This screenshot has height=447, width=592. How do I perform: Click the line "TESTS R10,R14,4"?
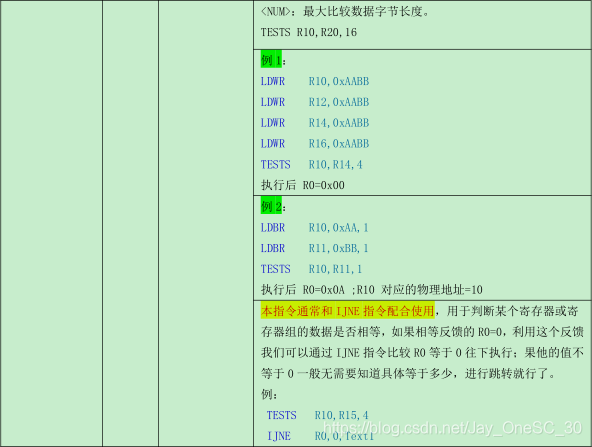point(311,165)
